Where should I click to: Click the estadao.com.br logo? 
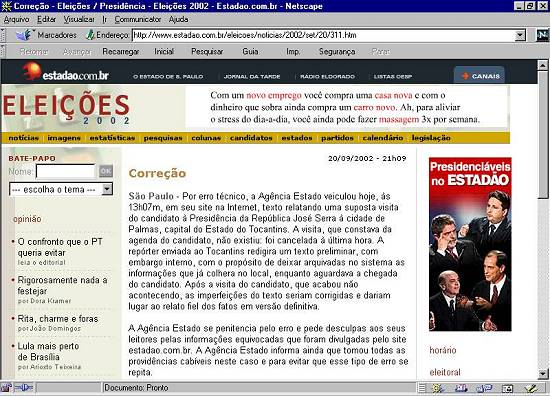click(66, 72)
